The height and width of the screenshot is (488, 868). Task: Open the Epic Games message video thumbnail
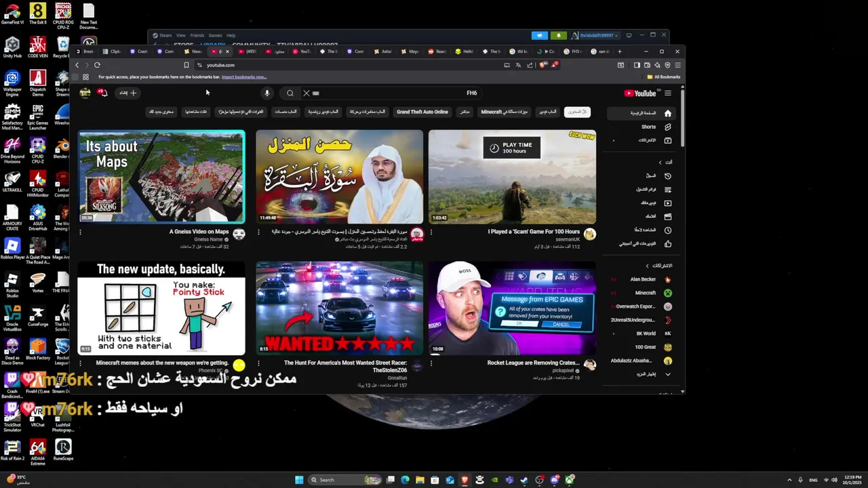(x=512, y=307)
